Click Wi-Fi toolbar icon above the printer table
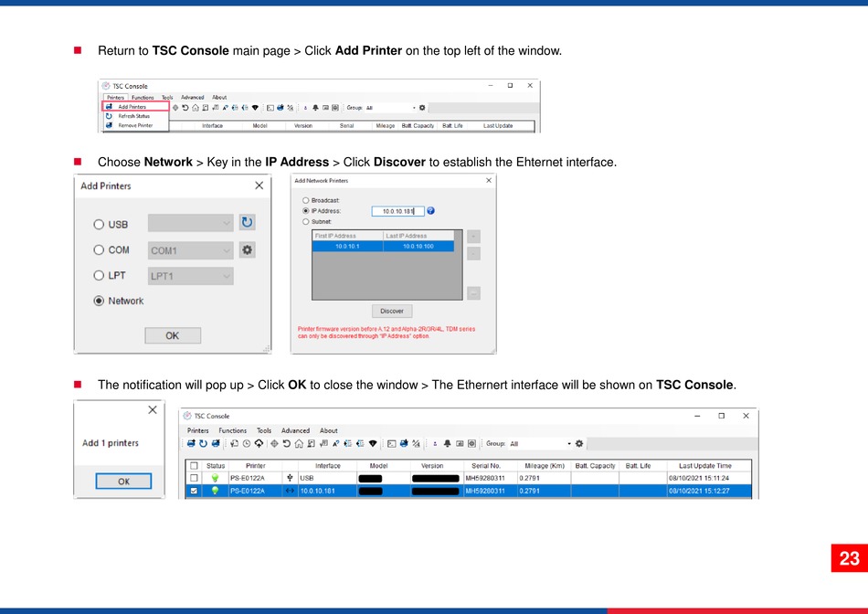 coord(373,443)
